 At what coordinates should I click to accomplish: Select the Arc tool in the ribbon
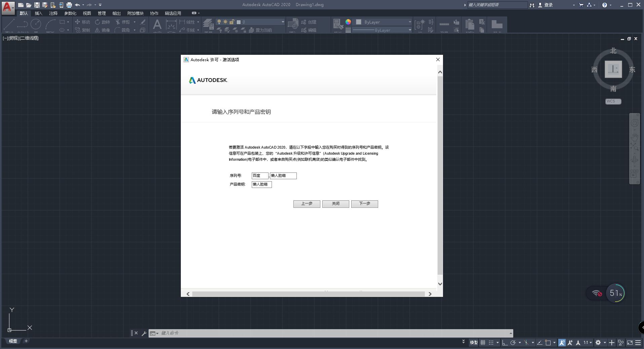pos(50,24)
